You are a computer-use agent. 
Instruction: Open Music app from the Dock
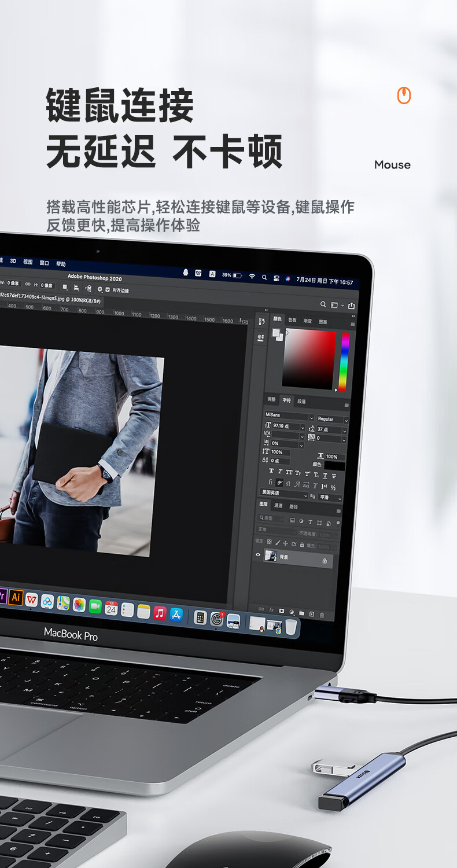coord(160,613)
